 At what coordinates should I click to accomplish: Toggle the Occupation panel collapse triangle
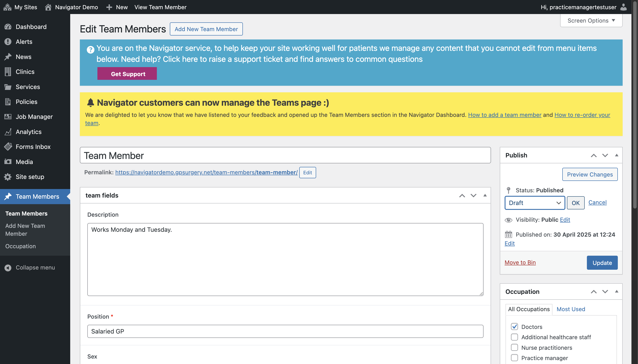[616, 291]
